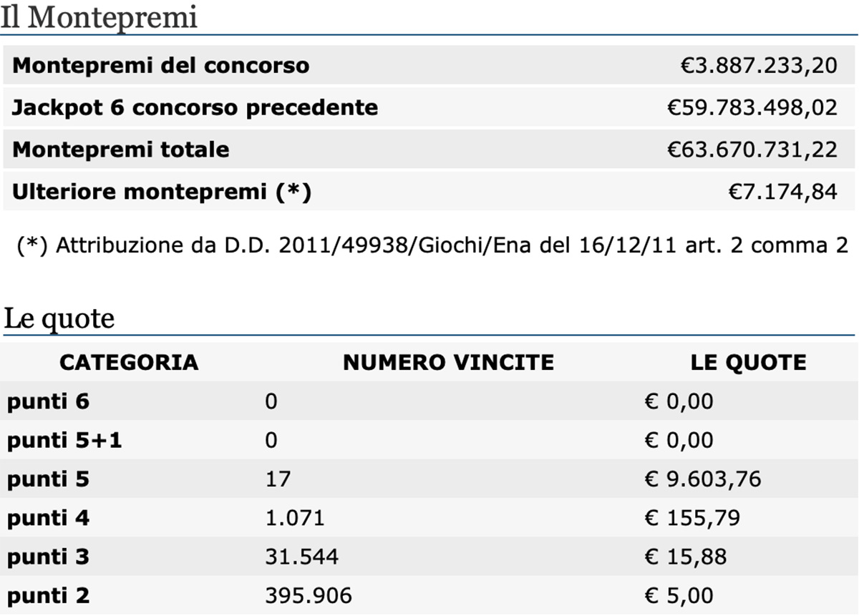The width and height of the screenshot is (859, 616).
Task: Select the punti 6 row
Action: tap(429, 401)
